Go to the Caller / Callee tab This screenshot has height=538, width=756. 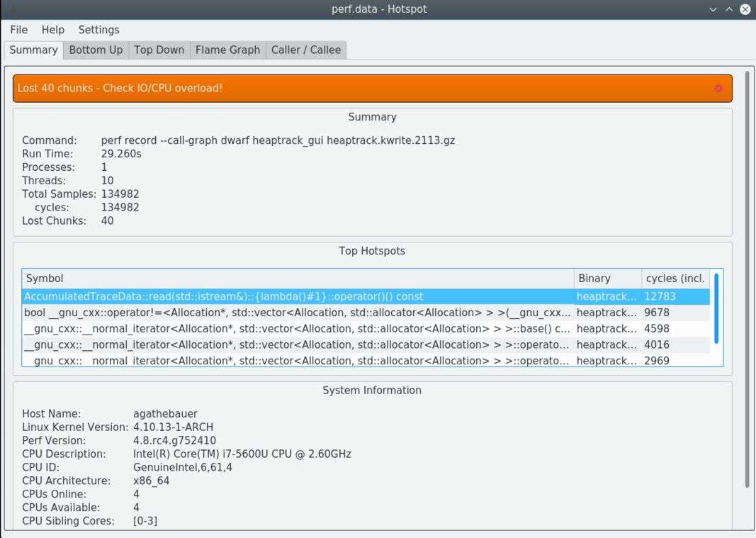coord(305,50)
